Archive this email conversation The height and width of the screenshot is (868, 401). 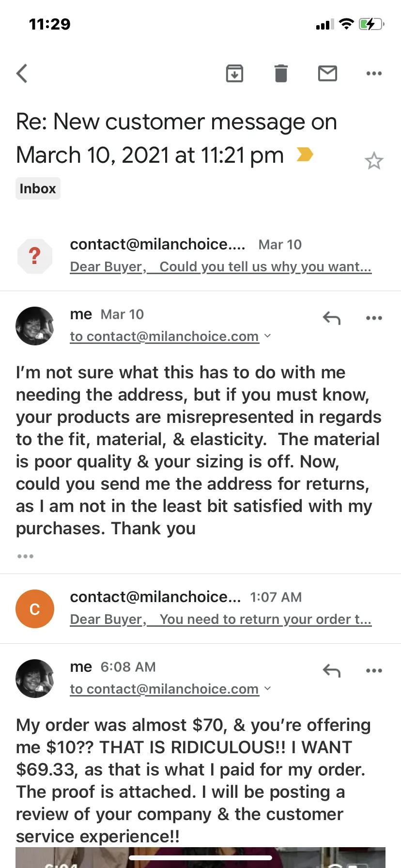pos(234,74)
